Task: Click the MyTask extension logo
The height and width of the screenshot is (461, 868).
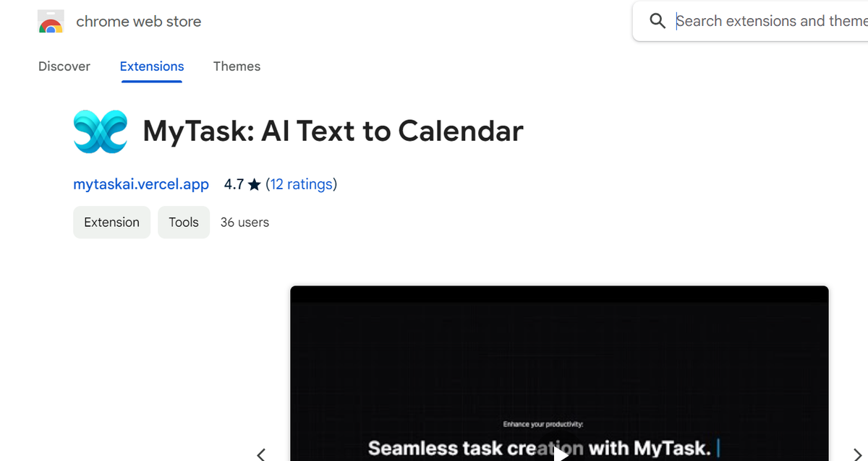Action: (x=100, y=132)
